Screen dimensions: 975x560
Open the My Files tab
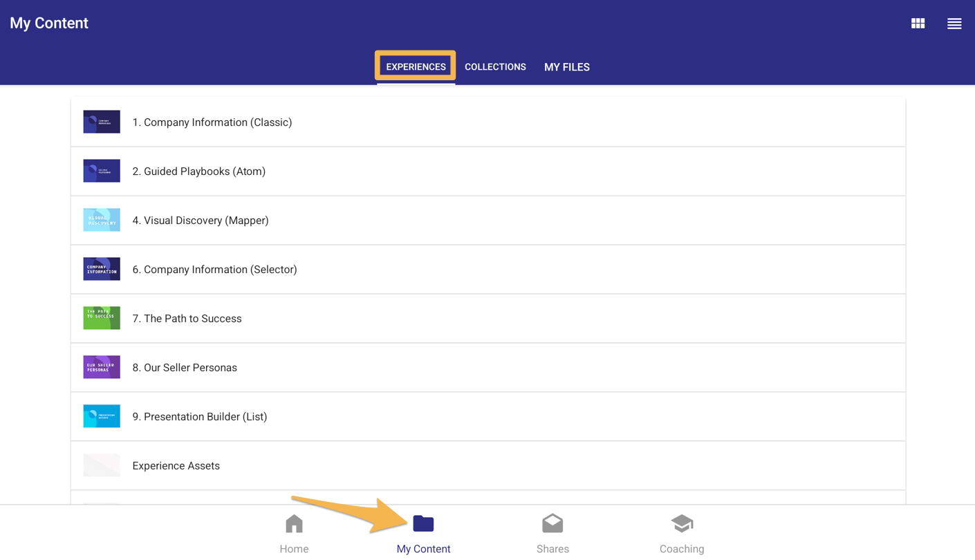pos(566,67)
